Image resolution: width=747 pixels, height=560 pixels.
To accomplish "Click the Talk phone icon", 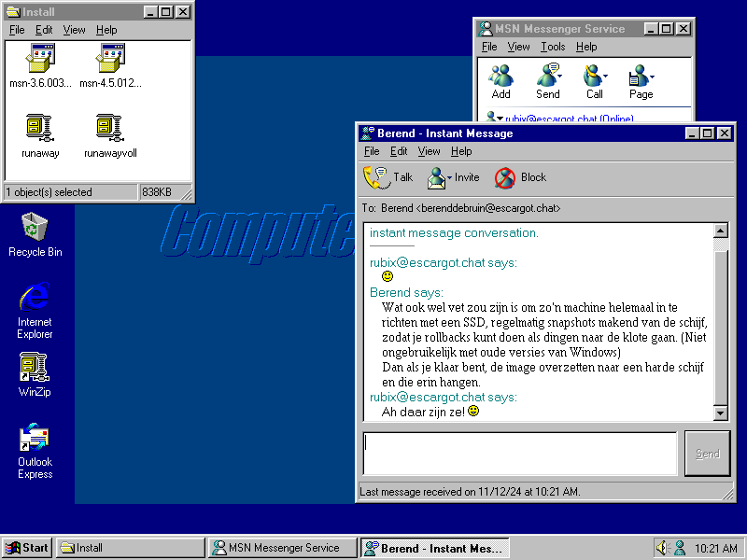I will pyautogui.click(x=376, y=176).
